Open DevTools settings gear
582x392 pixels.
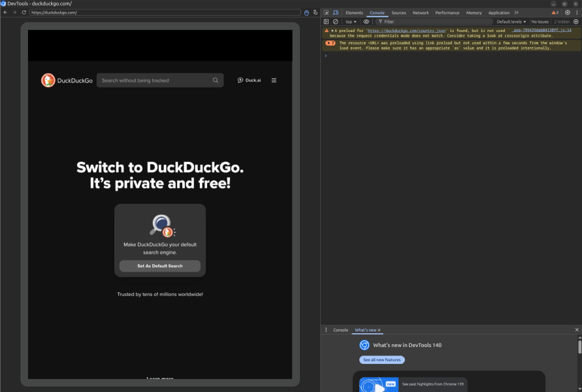click(567, 12)
